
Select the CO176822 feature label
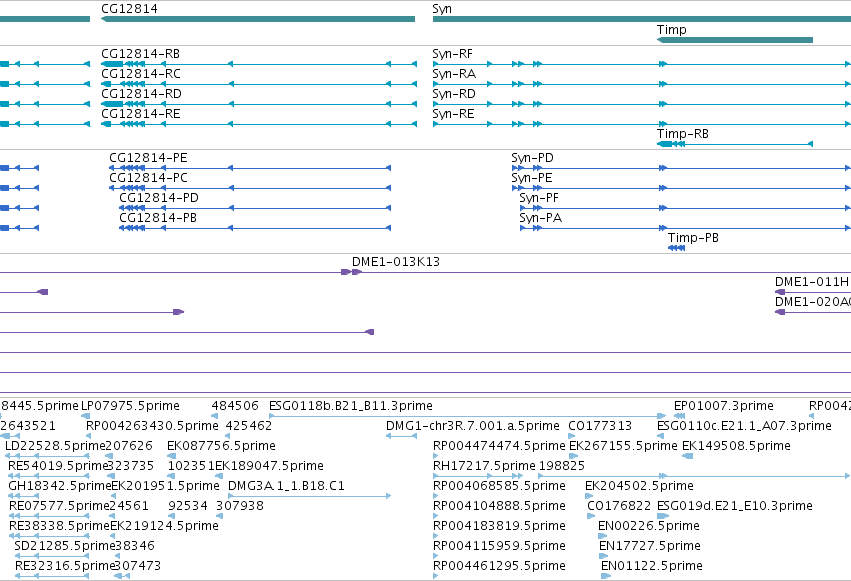(x=619, y=506)
